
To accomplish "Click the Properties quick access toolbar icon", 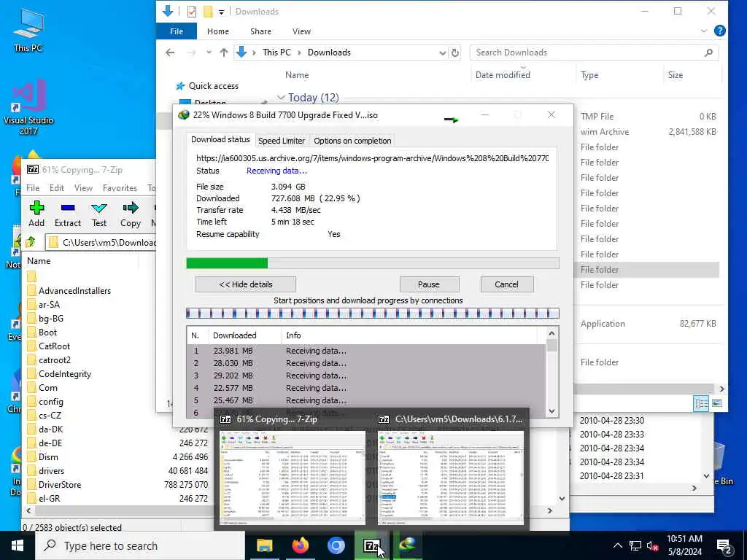I will point(192,12).
